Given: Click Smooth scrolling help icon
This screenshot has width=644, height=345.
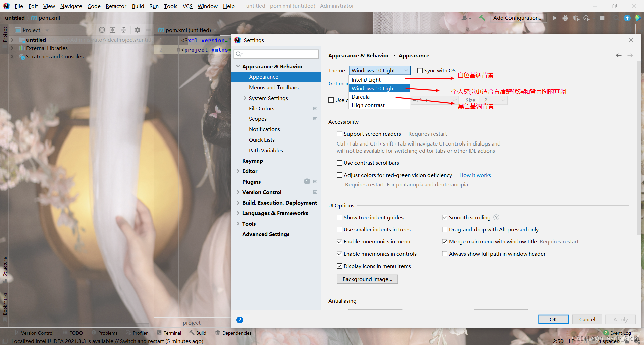Looking at the screenshot, I should click(496, 217).
